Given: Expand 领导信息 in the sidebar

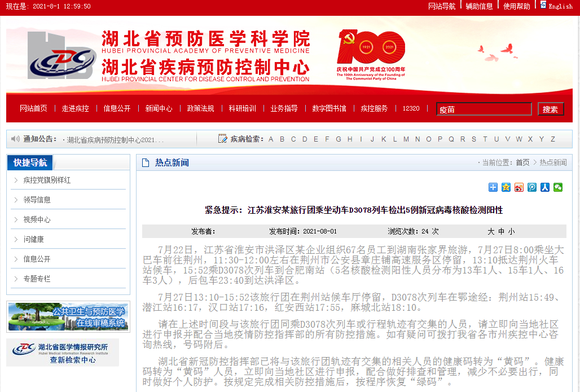Looking at the screenshot, I should 37,200.
